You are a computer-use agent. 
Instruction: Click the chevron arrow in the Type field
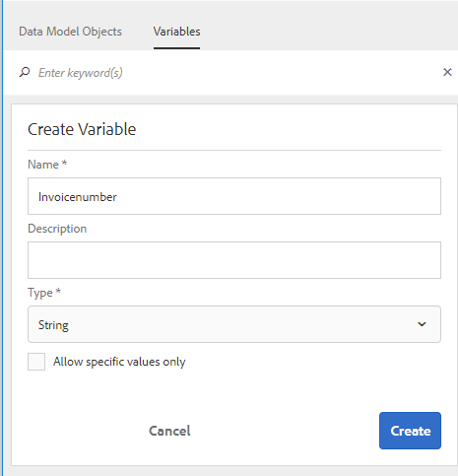[422, 324]
